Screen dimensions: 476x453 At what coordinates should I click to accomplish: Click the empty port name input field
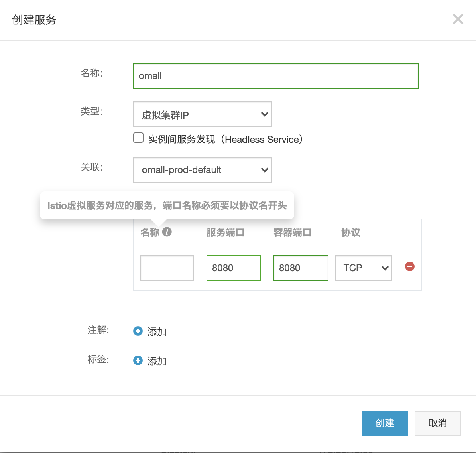coord(167,268)
